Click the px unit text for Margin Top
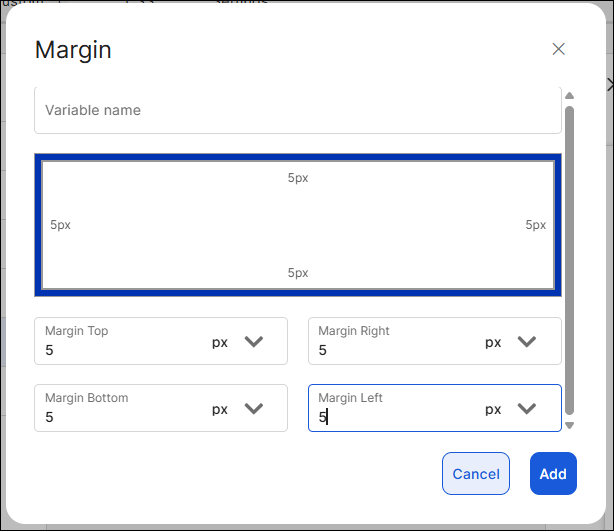The height and width of the screenshot is (531, 614). (220, 342)
